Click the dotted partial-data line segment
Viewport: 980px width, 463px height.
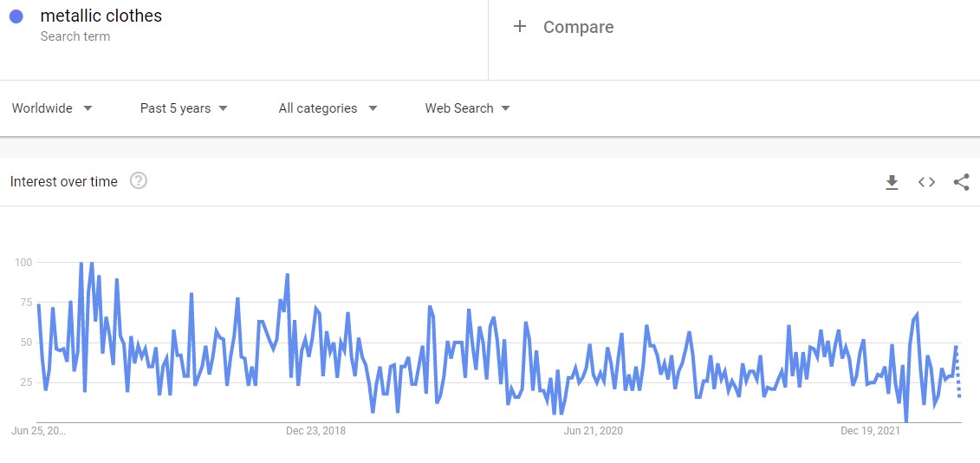point(957,377)
